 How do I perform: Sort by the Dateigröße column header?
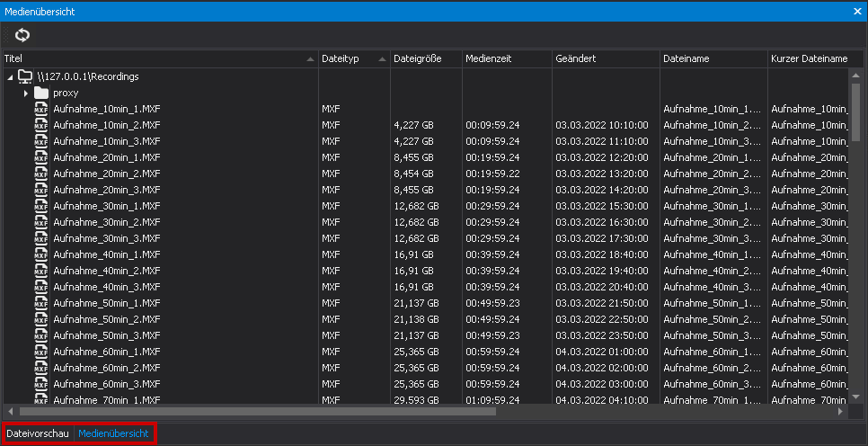tap(426, 58)
